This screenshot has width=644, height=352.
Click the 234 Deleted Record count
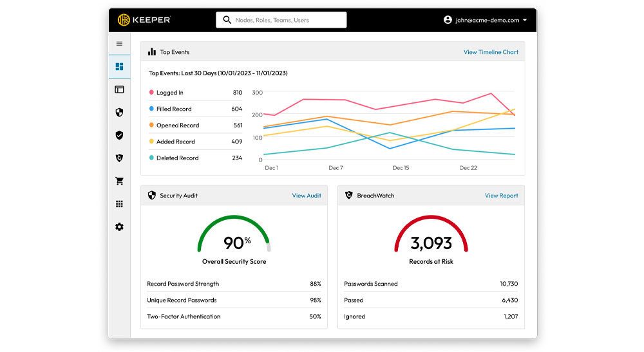pos(237,158)
